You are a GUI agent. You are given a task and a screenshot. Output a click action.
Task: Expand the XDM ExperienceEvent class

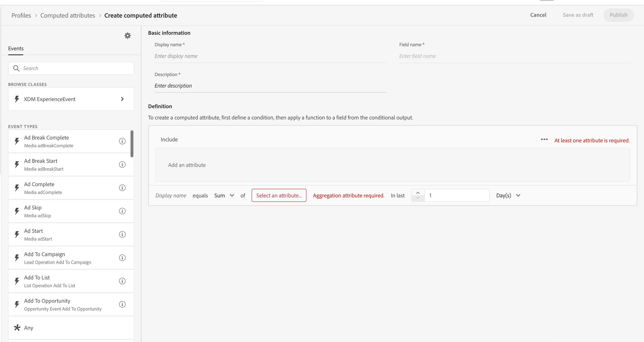122,99
